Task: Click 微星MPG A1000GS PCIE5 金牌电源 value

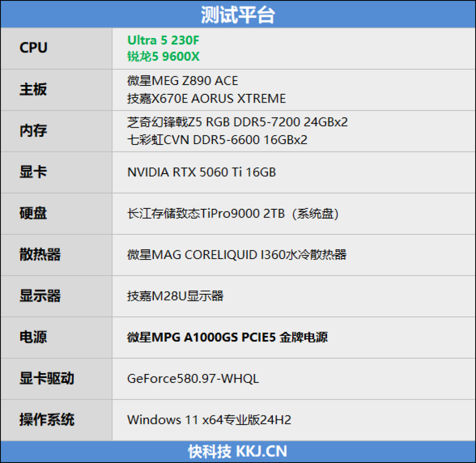Action: [227, 337]
